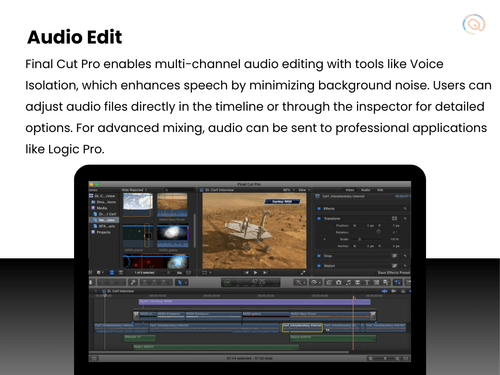
Task: Open the Themes browser icon
Action: [x=386, y=282]
